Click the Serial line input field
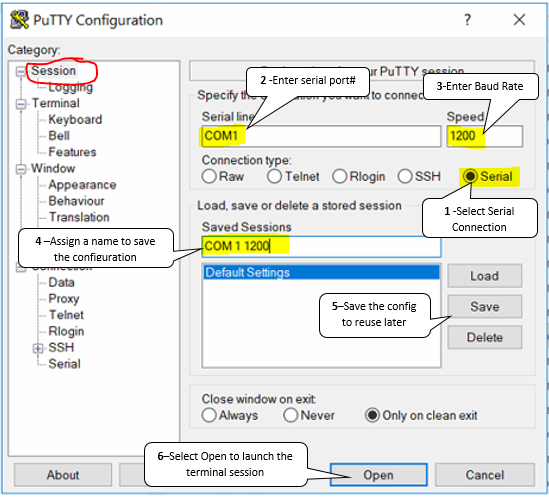The width and height of the screenshot is (549, 497). [x=321, y=136]
